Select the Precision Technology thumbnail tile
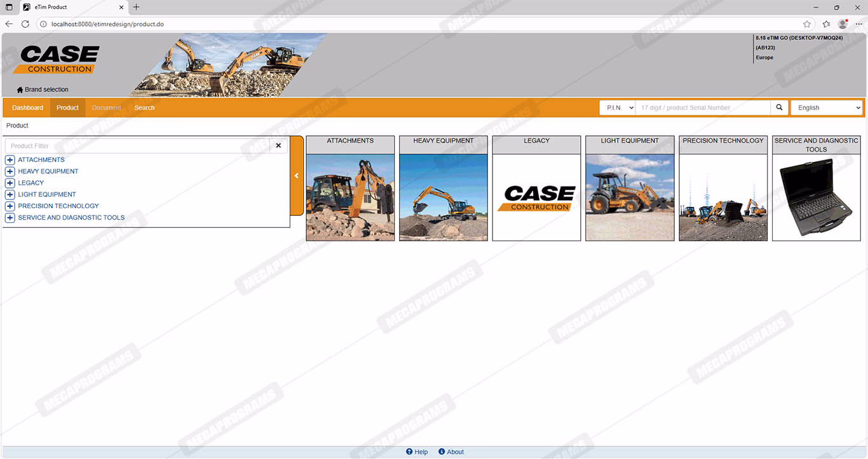Viewport: 868px width, 459px height. click(x=723, y=189)
